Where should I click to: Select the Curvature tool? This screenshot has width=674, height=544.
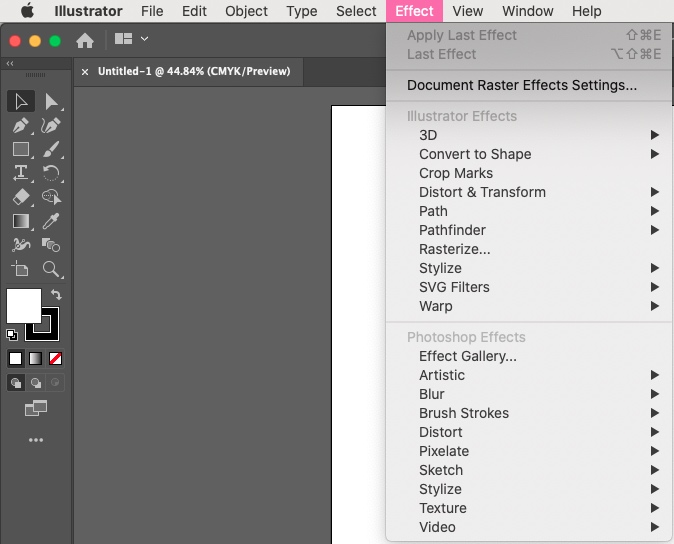tap(51, 125)
